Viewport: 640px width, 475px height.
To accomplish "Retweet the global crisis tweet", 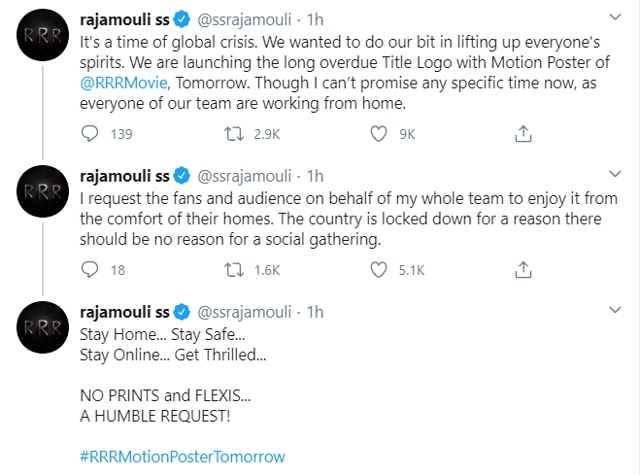I will click(x=234, y=133).
